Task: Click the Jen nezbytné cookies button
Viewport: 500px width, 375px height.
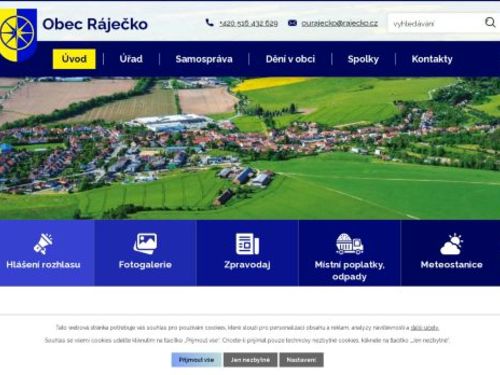Action: (x=250, y=360)
